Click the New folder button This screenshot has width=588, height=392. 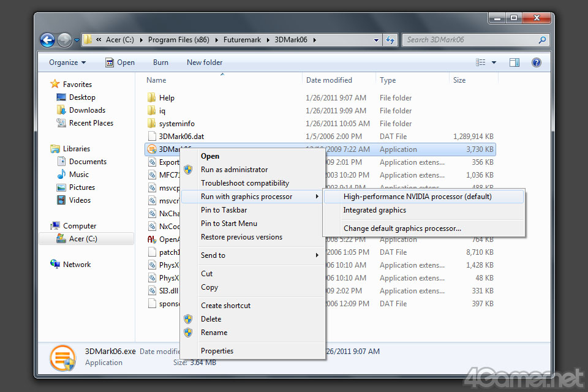[205, 62]
